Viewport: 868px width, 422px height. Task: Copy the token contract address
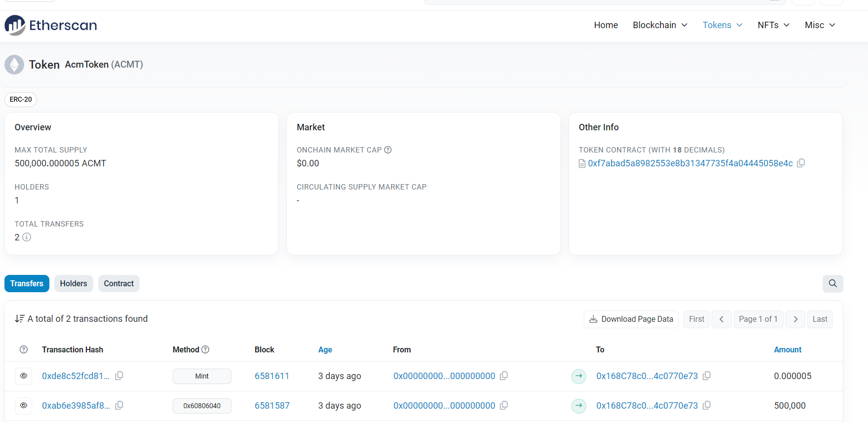pyautogui.click(x=801, y=163)
